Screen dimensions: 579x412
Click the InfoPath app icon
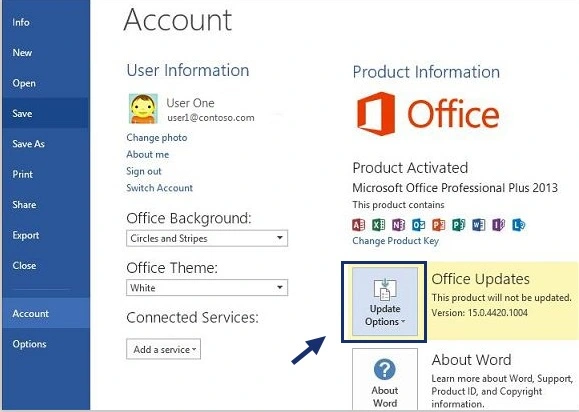pyautogui.click(x=499, y=224)
